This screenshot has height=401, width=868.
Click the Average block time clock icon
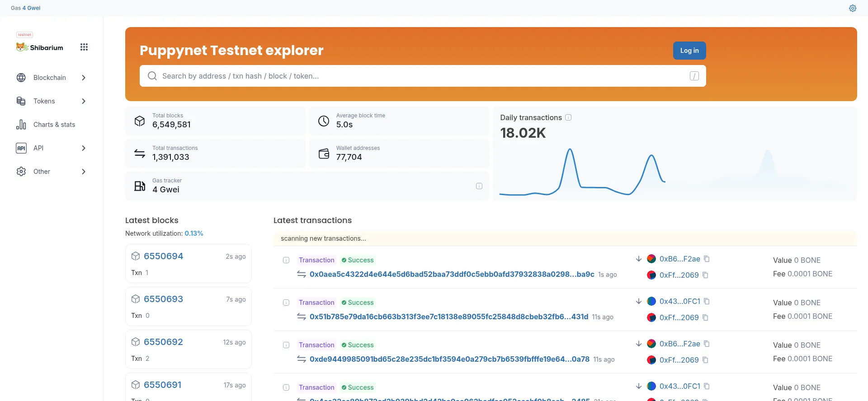(x=324, y=121)
